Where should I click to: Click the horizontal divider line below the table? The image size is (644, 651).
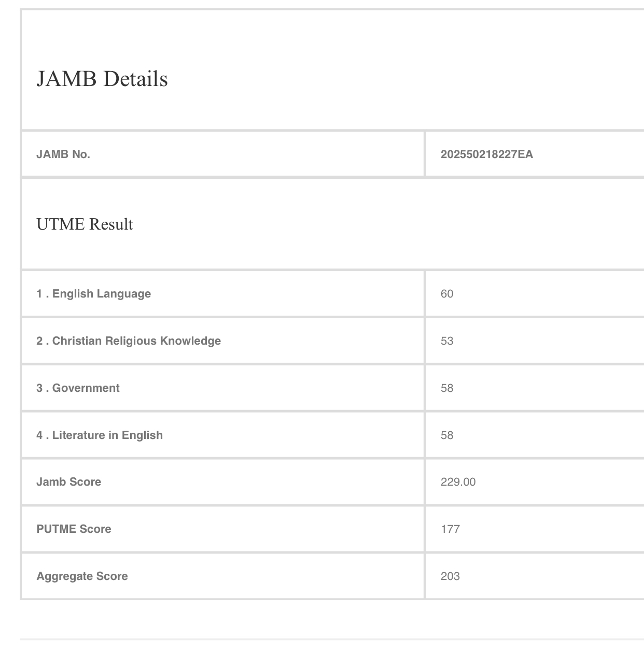tap(332, 639)
